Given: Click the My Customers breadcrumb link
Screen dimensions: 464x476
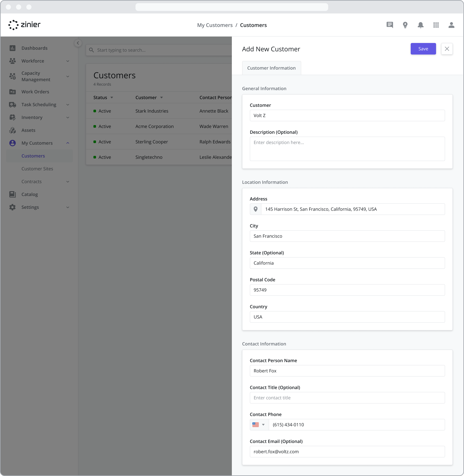Looking at the screenshot, I should pos(215,25).
